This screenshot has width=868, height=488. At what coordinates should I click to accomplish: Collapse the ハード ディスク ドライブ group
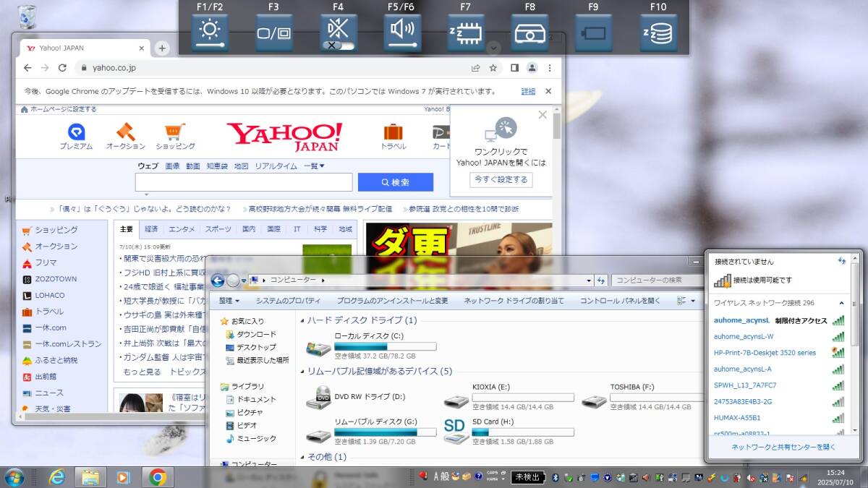[303, 320]
